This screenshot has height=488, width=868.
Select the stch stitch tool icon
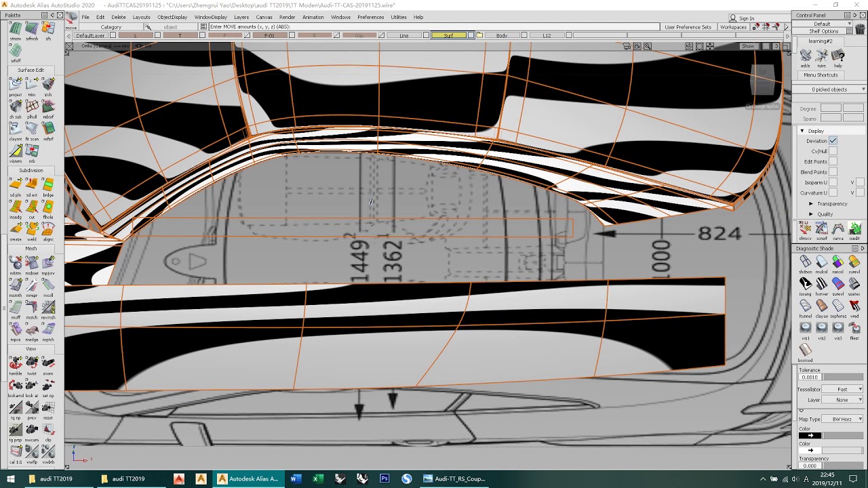48,84
